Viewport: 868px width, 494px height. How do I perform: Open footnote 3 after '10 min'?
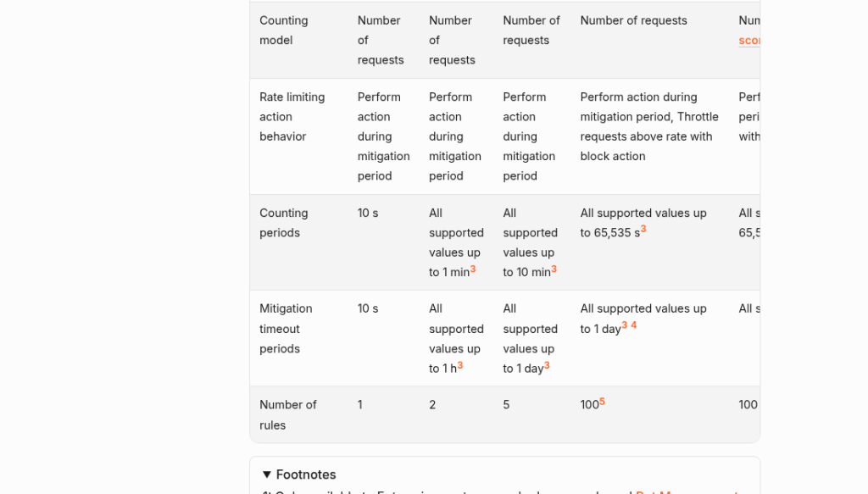coord(554,269)
